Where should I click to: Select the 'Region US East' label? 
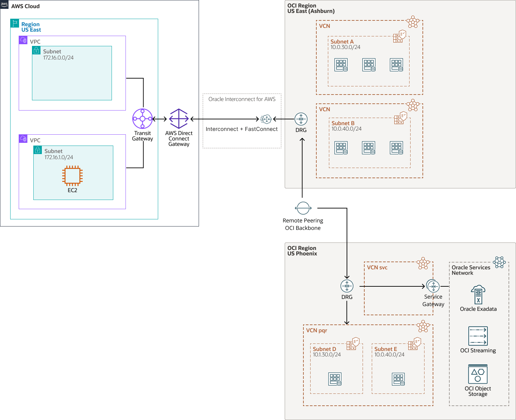click(31, 27)
